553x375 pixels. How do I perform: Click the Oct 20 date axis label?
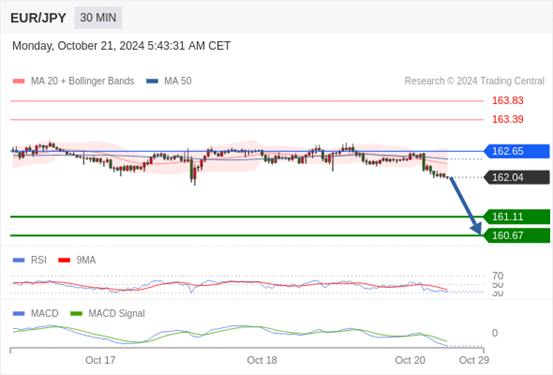pyautogui.click(x=410, y=360)
